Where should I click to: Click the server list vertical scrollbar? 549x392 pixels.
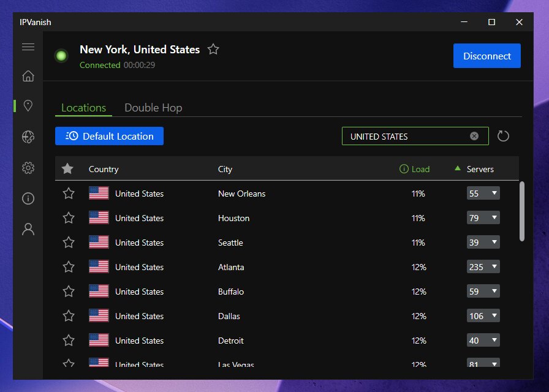point(522,211)
